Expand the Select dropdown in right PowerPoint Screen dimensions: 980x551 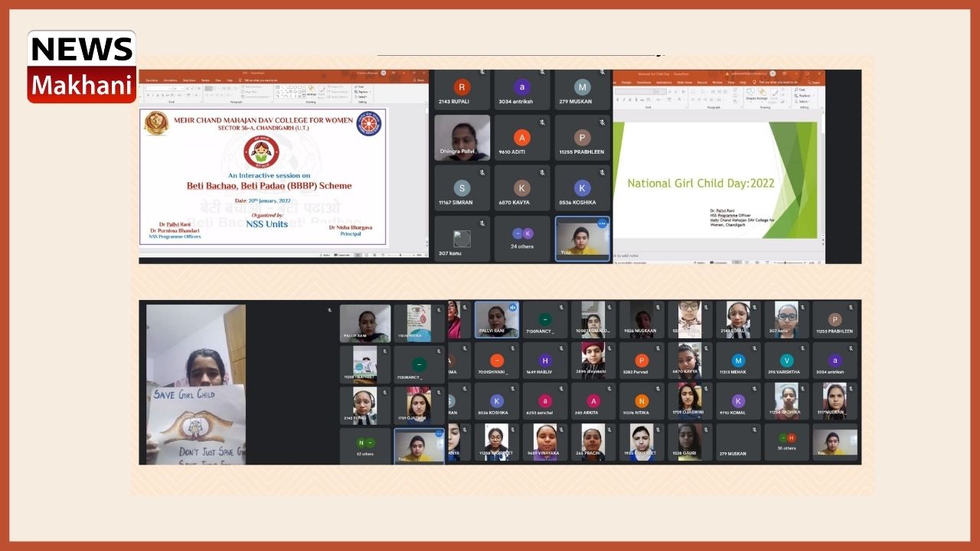tap(802, 102)
